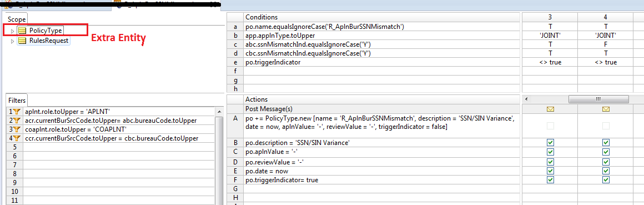Expand the RulesRequest tree node
644x205 pixels.
point(12,41)
